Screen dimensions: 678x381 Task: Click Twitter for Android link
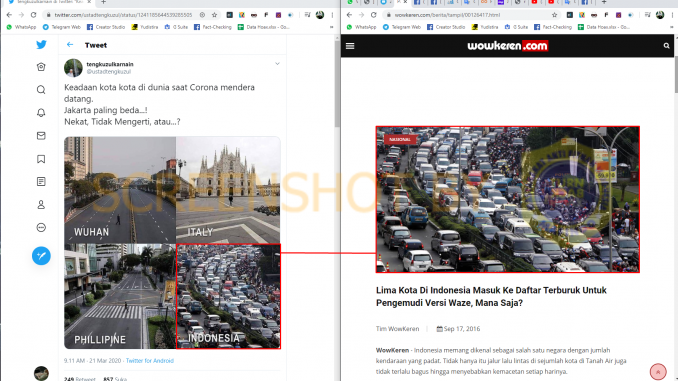click(150, 361)
